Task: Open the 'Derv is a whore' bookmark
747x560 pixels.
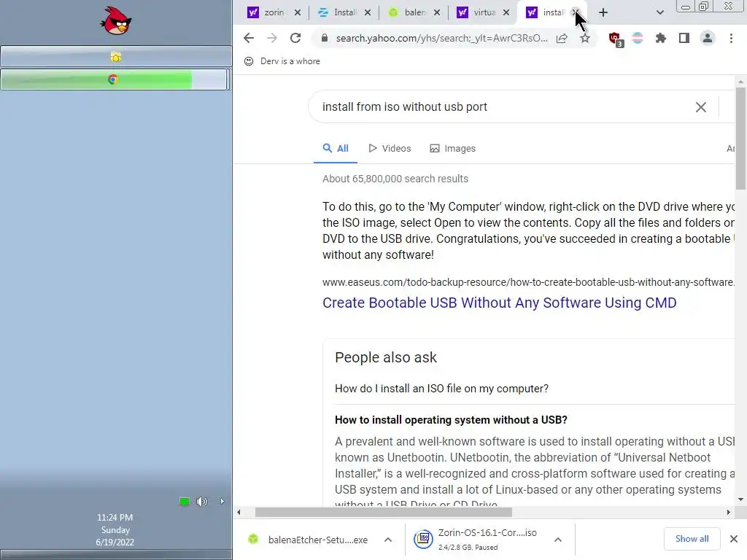Action: [x=282, y=61]
